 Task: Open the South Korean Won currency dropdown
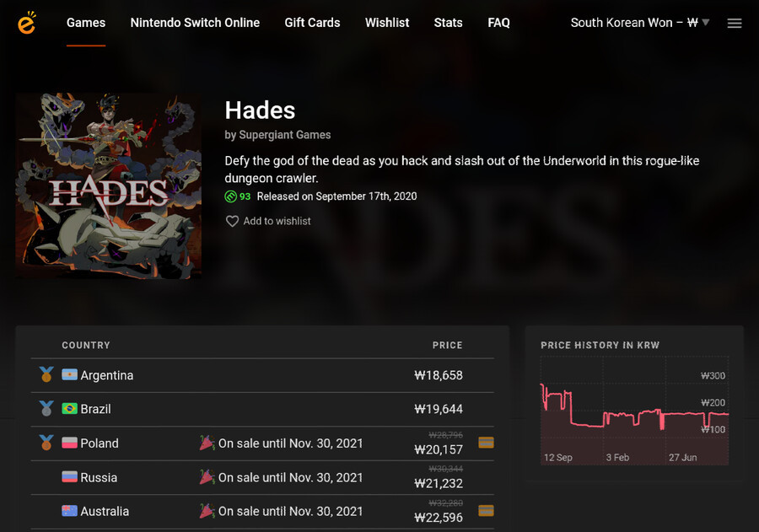pos(639,23)
